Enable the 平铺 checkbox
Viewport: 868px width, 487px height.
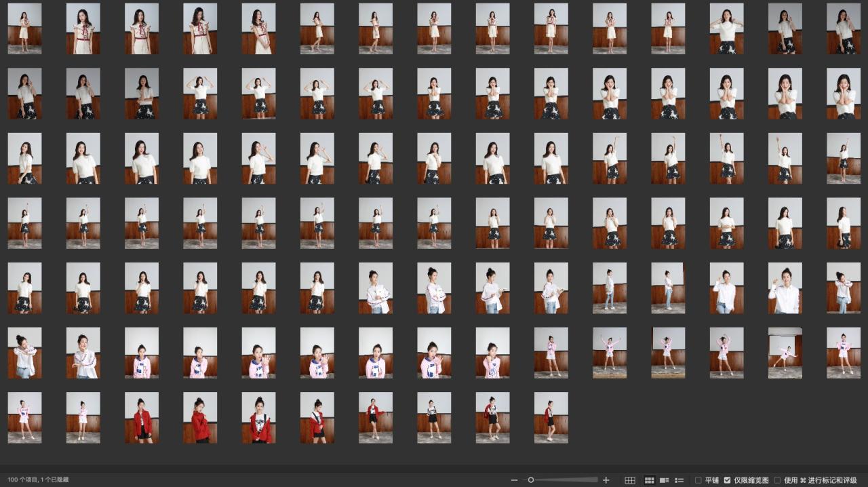tap(698, 480)
